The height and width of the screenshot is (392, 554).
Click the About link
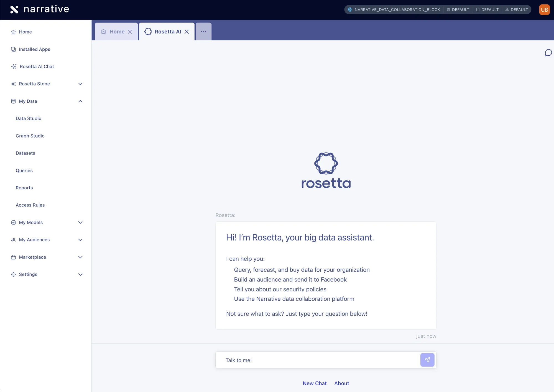click(341, 383)
